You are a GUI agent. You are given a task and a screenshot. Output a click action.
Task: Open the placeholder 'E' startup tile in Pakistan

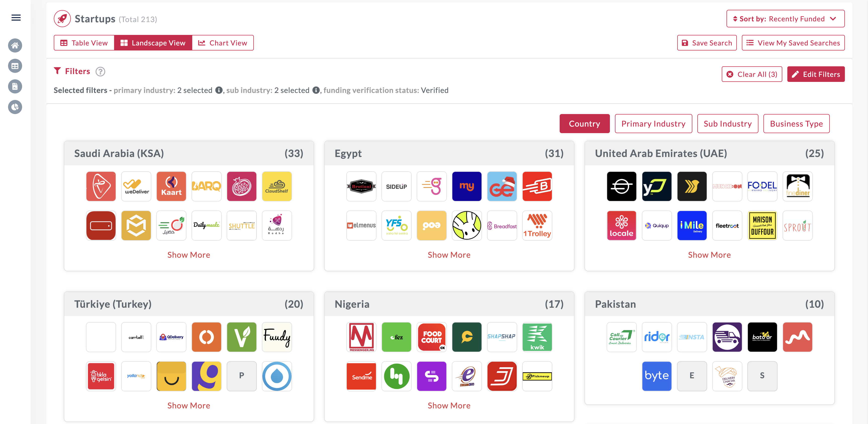[x=692, y=376]
